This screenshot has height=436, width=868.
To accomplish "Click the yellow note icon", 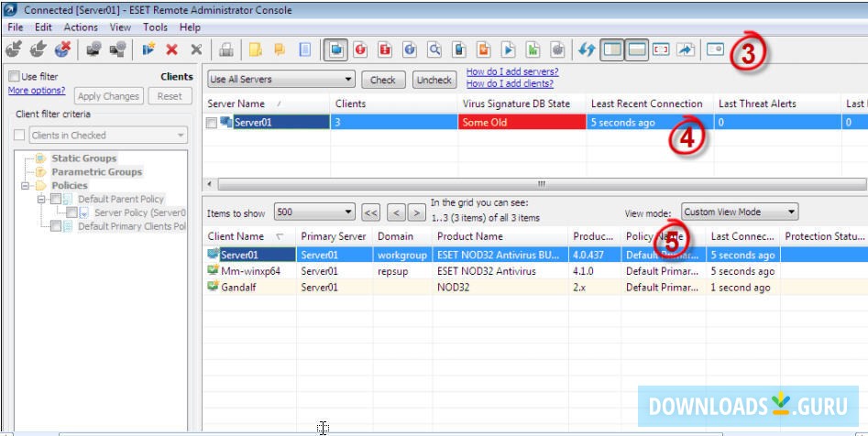I will (255, 49).
